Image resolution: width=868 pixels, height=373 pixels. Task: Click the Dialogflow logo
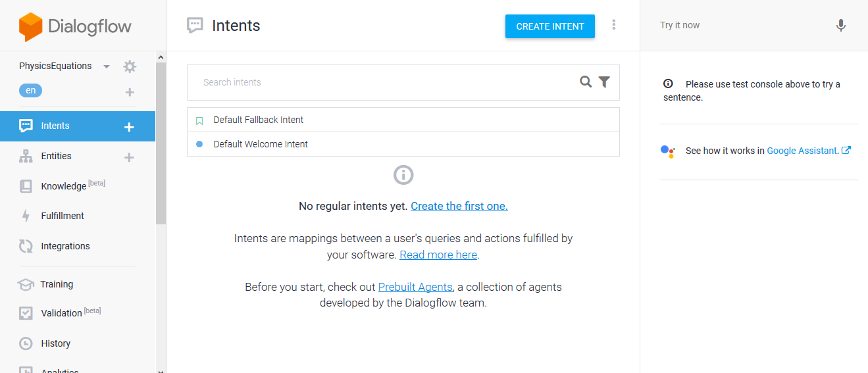(x=75, y=27)
